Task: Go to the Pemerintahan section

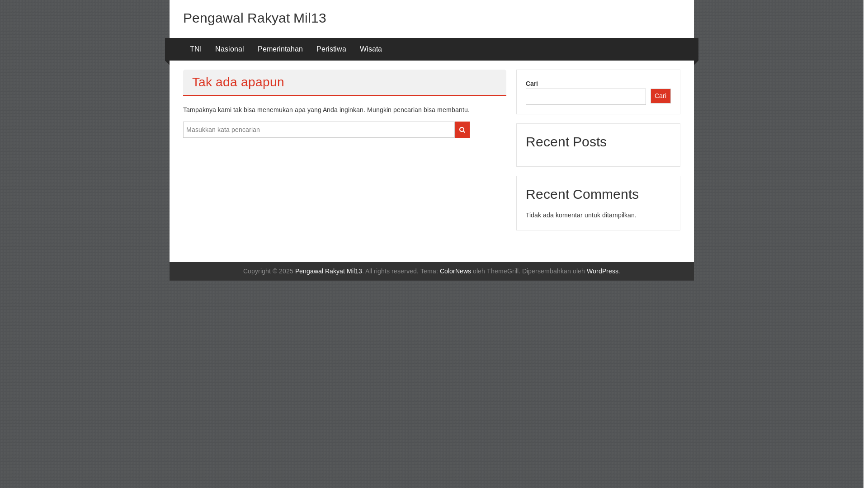Action: click(x=280, y=49)
